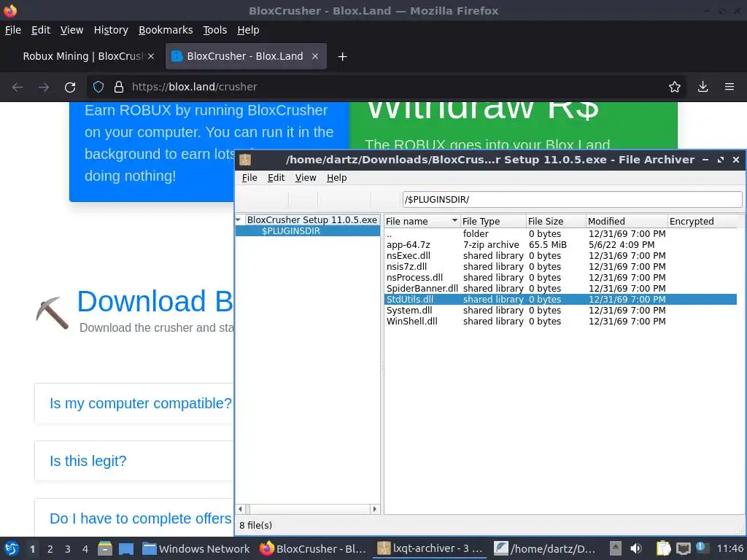Open LXQt start menu icon
This screenshot has height=560, width=747.
point(12,548)
